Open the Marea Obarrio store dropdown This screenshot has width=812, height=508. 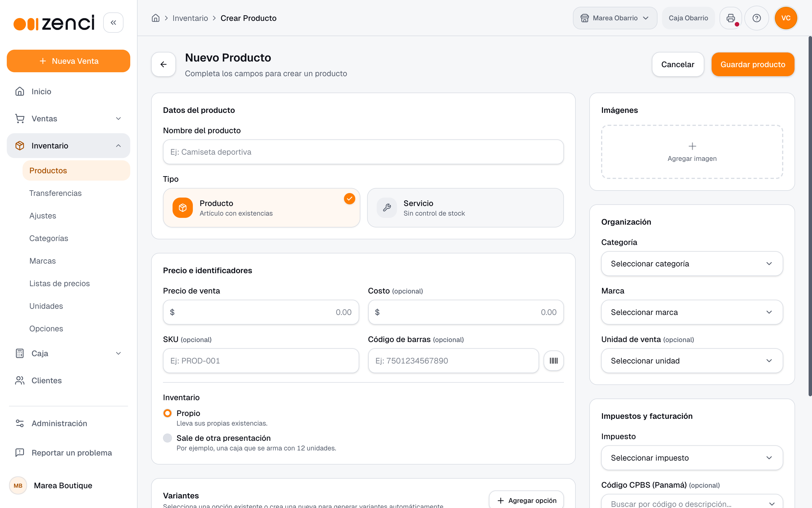615,18
